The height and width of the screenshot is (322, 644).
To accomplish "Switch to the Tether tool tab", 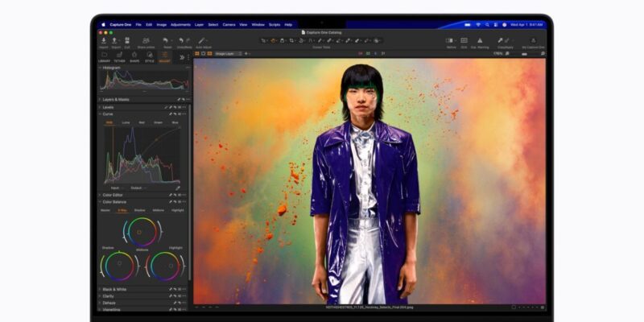I will pos(119,57).
